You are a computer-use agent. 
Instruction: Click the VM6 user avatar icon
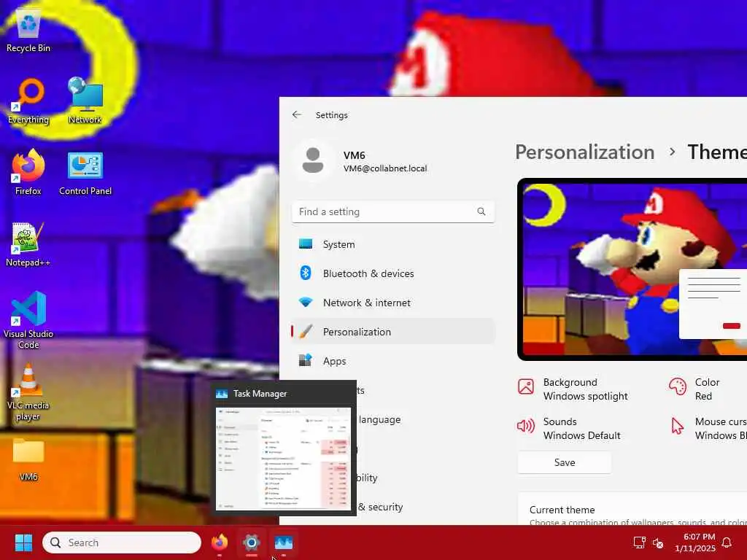[313, 161]
